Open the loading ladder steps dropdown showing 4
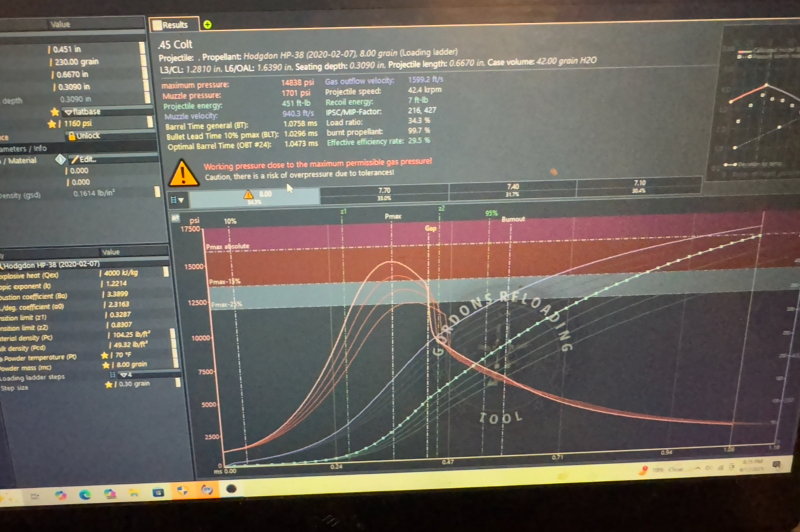 click(148, 375)
